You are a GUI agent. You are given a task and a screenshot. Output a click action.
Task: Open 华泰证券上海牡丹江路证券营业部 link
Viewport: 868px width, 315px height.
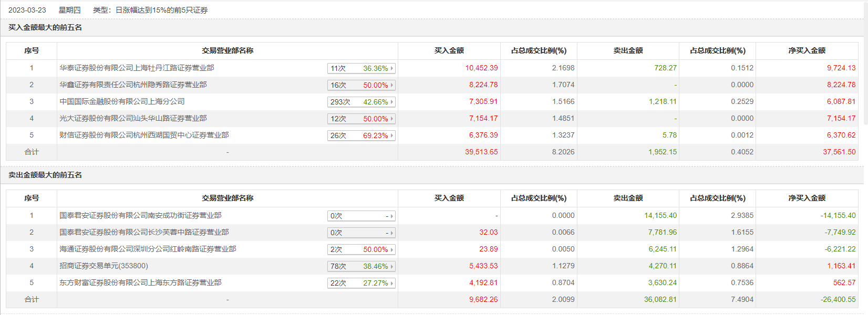pos(137,68)
